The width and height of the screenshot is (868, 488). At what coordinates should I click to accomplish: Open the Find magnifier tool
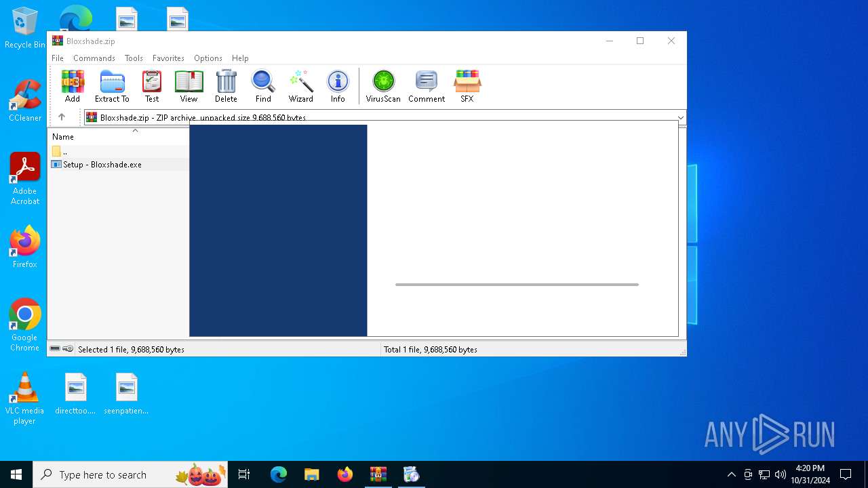pyautogui.click(x=263, y=86)
